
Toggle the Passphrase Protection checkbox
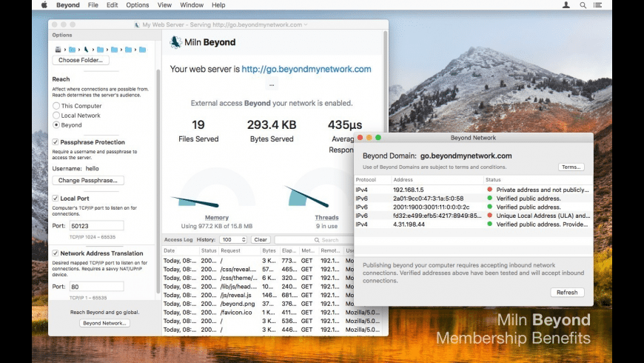click(x=56, y=141)
